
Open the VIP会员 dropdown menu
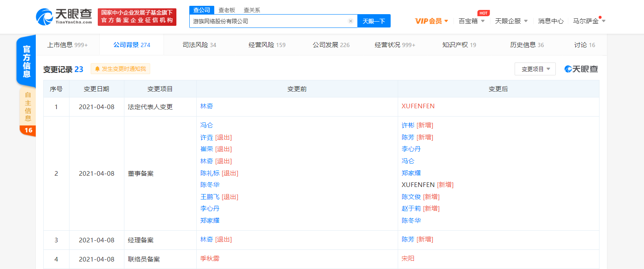tap(431, 21)
